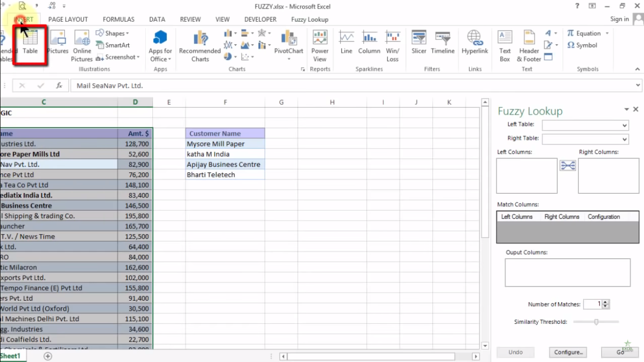Viewport: 644px width, 362px height.
Task: Click the vertical scroll down arrow
Action: click(485, 346)
